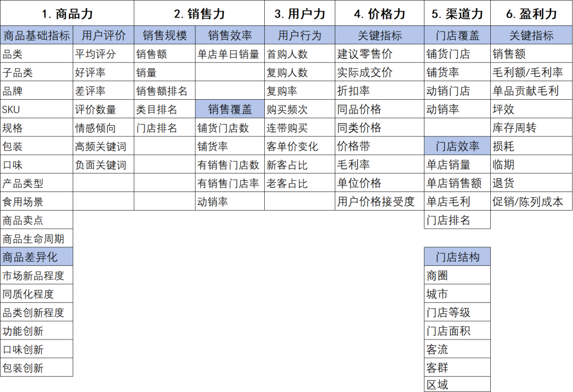This screenshot has height=392, width=573.
Task: Select the "折扣率" cell
Action: pos(380,91)
